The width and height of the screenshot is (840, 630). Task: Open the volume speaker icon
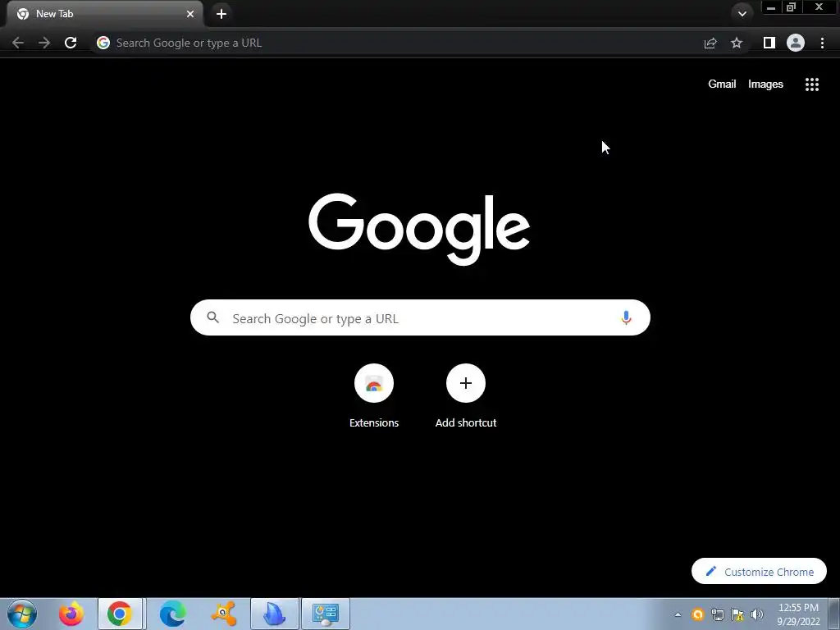point(757,614)
